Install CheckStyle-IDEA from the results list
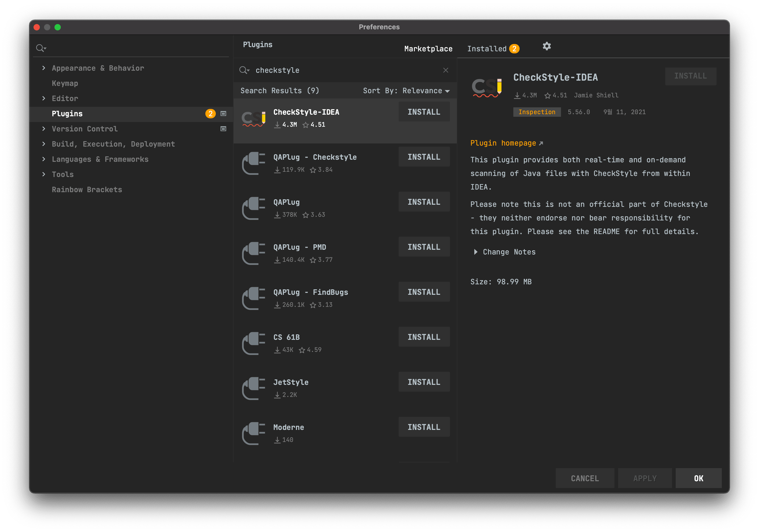Image resolution: width=759 pixels, height=532 pixels. point(424,112)
